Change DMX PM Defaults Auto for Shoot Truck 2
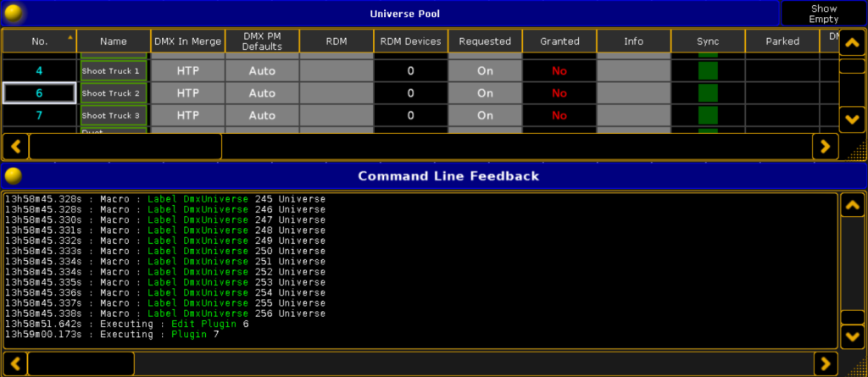 point(262,93)
